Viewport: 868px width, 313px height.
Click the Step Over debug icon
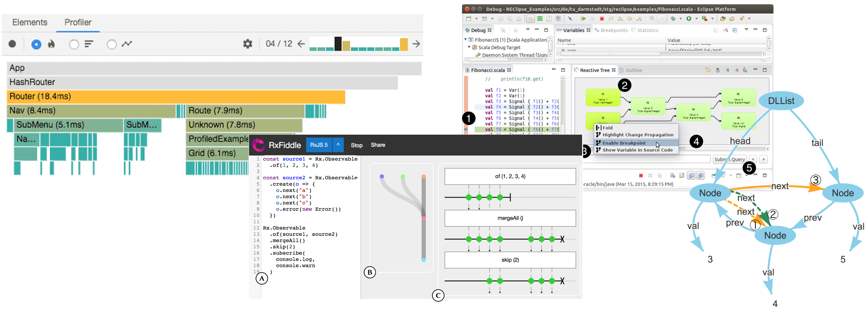pyautogui.click(x=629, y=19)
